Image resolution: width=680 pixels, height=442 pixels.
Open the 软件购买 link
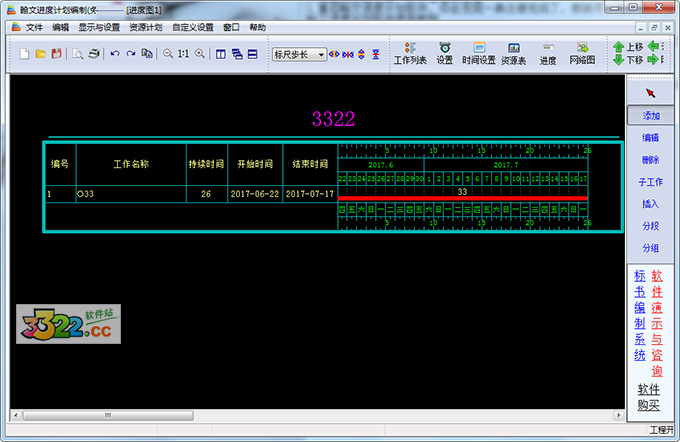tap(649, 397)
